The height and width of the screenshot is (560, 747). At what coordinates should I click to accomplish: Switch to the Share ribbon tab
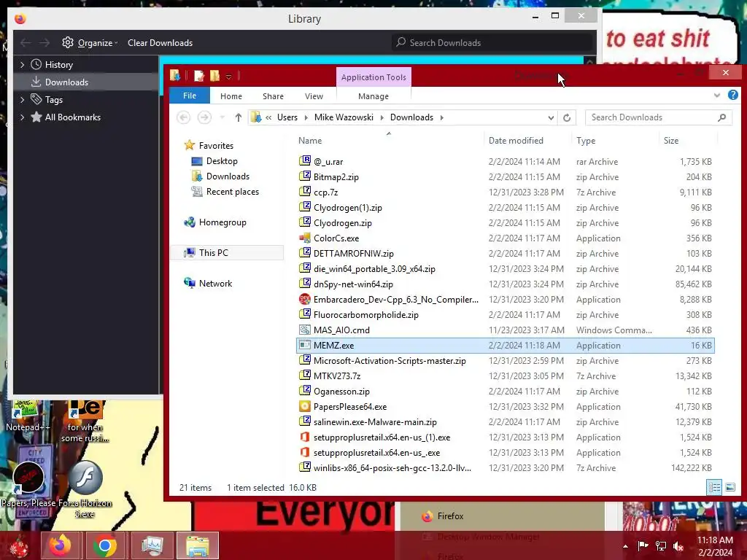(273, 96)
